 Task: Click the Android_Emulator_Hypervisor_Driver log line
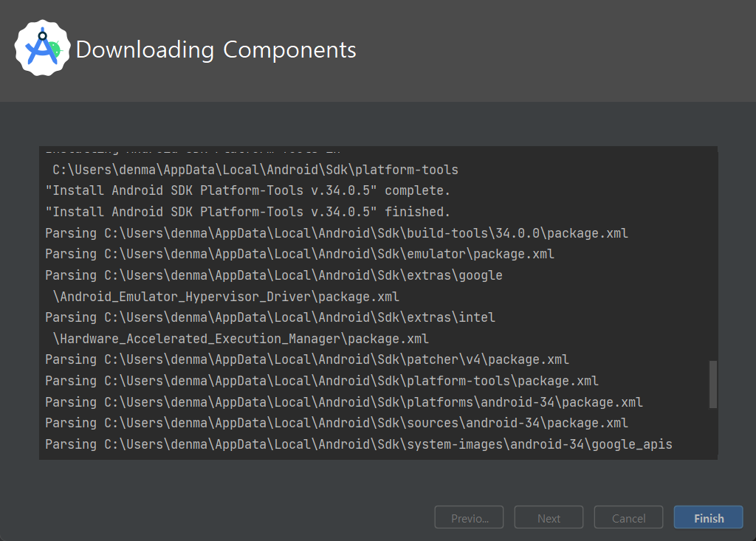226,297
